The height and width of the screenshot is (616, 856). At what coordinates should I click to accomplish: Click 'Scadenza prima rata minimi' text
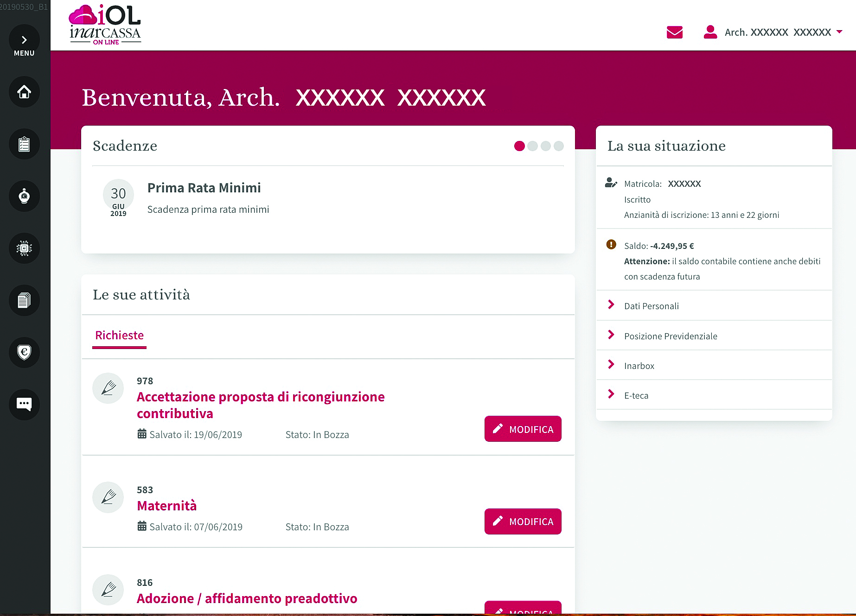click(208, 210)
